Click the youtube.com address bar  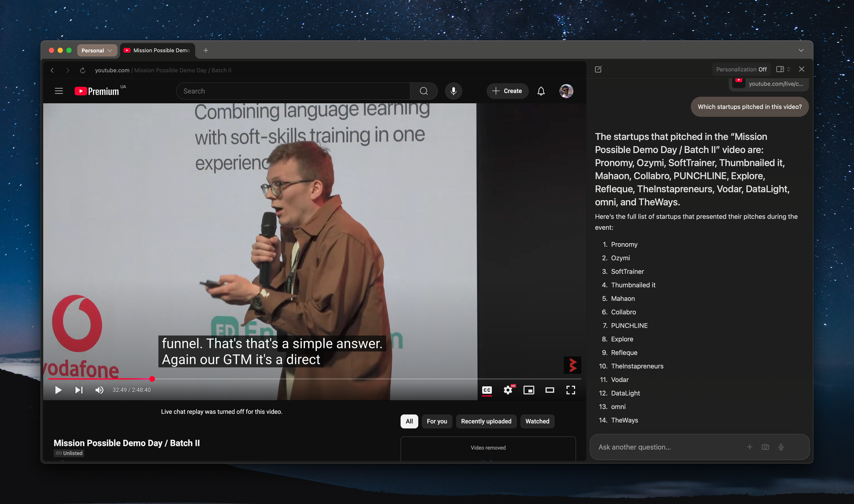[163, 70]
